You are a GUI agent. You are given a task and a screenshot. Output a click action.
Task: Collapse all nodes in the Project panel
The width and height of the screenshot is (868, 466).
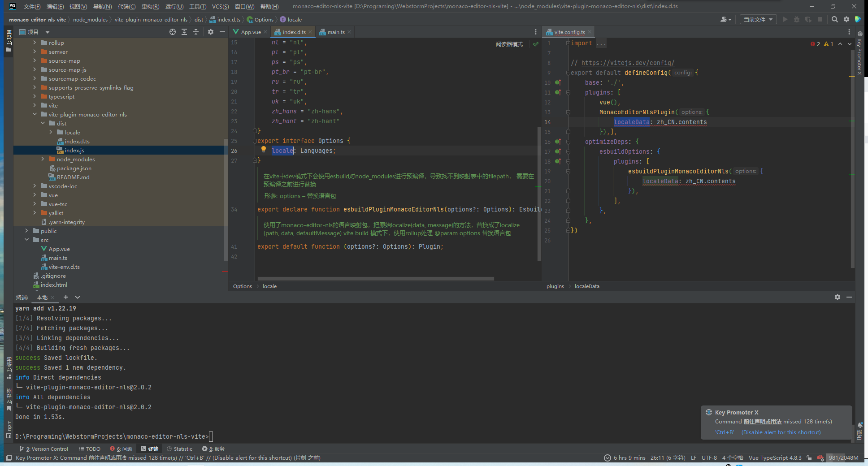point(195,32)
